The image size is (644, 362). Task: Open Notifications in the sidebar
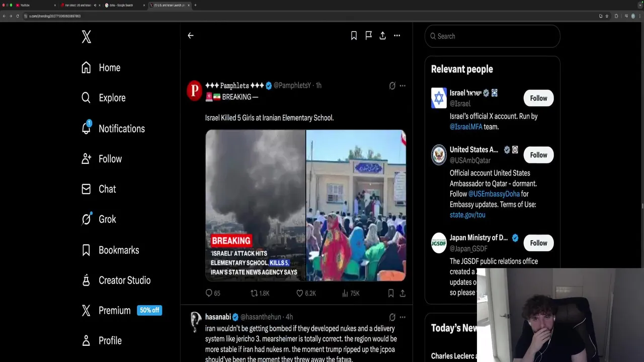(113, 129)
